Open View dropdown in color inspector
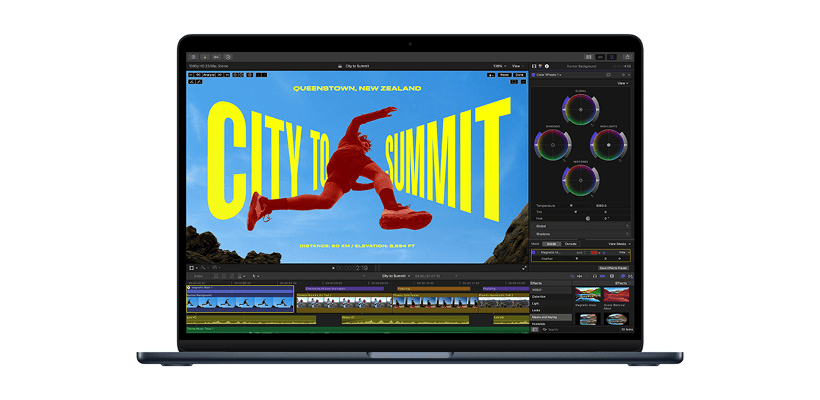Viewport: 820px width, 400px height. coord(622,84)
